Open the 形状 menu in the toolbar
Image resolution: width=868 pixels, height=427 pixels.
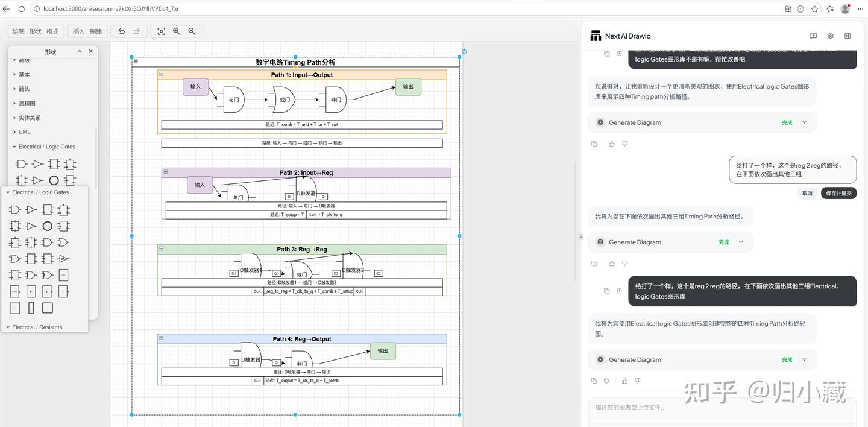[x=36, y=31]
